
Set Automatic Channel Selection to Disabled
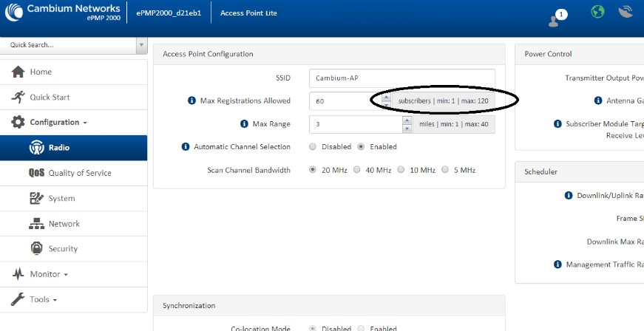pos(313,147)
